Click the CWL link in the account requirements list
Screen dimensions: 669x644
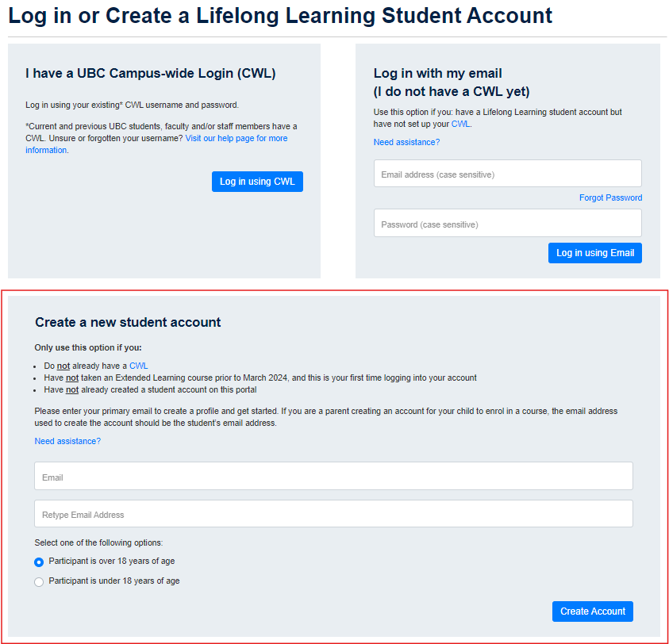(139, 366)
